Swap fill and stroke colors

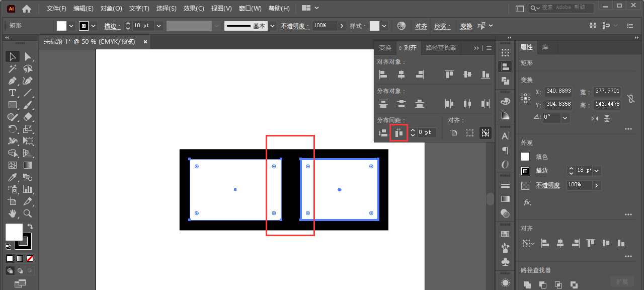(30, 227)
